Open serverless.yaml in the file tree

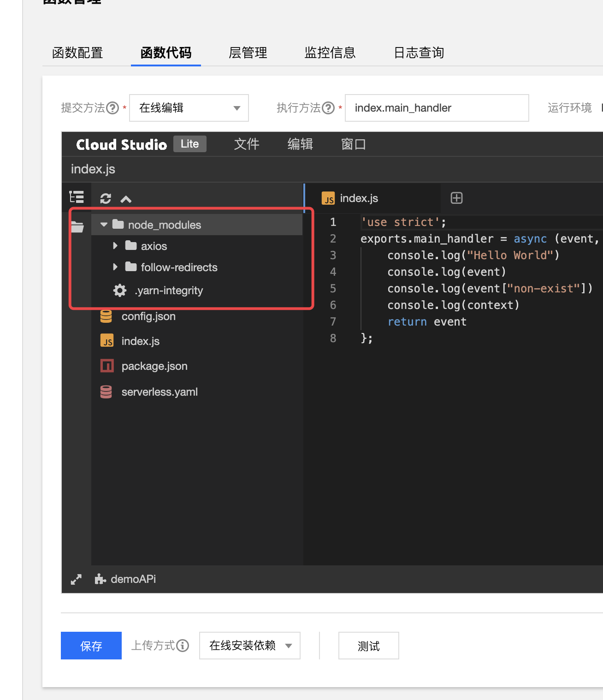click(160, 392)
